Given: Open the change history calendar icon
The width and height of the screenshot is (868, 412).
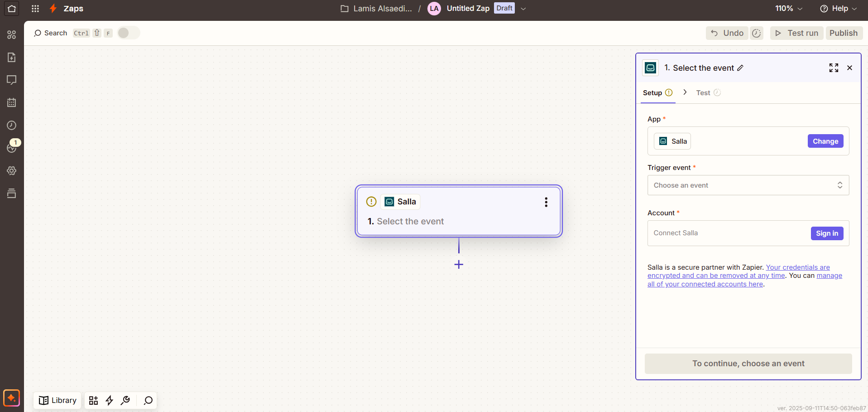Looking at the screenshot, I should point(12,103).
